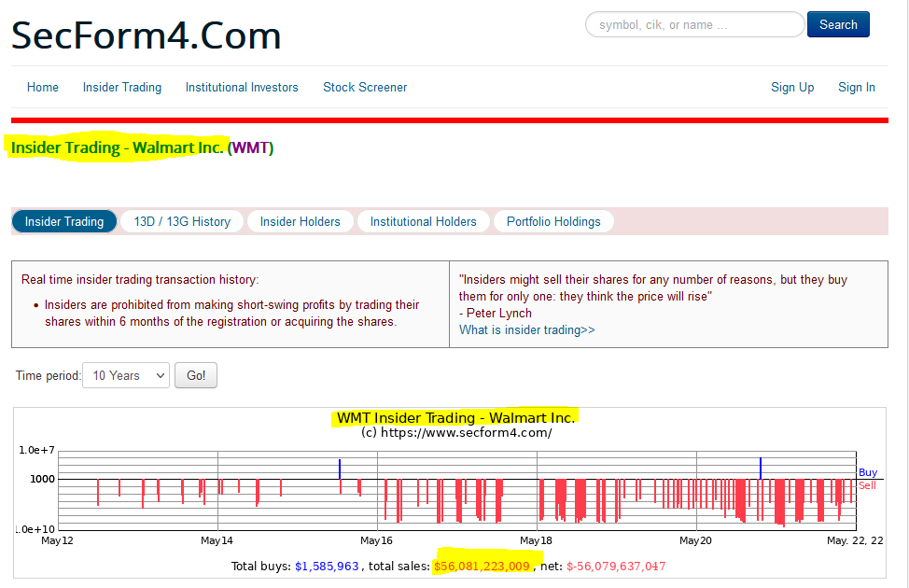909x588 pixels.
Task: Focus the symbol, cik, or name search box
Action: [x=694, y=24]
